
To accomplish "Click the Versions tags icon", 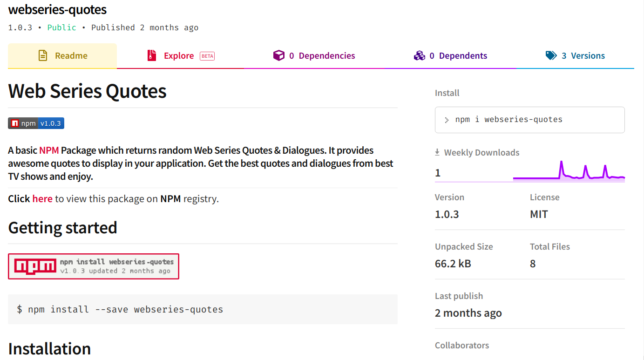I will [x=551, y=56].
